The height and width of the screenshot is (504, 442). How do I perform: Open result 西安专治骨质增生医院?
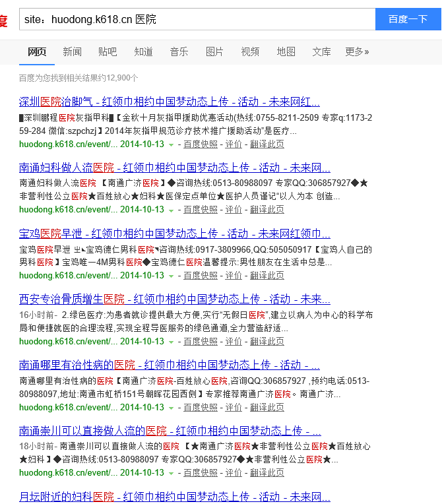point(175,299)
